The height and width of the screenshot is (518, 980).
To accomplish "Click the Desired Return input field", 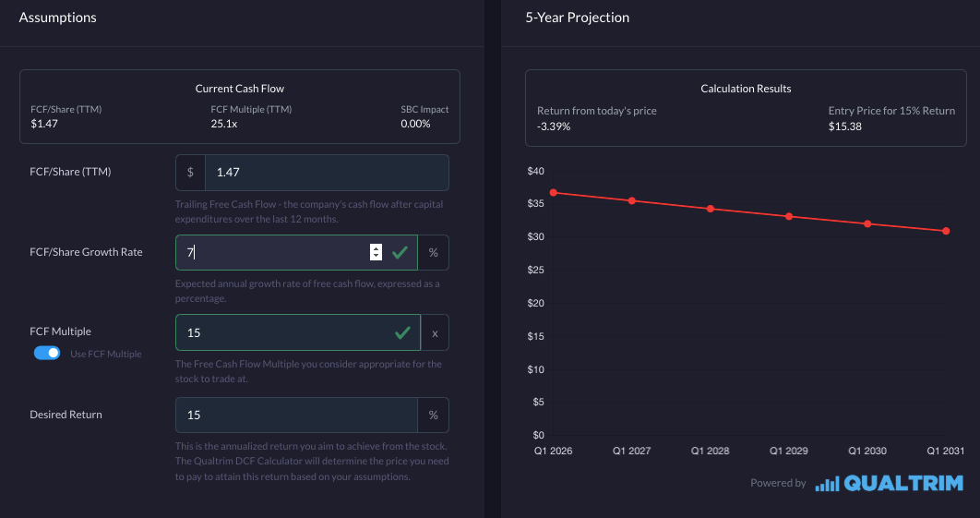I will [295, 416].
